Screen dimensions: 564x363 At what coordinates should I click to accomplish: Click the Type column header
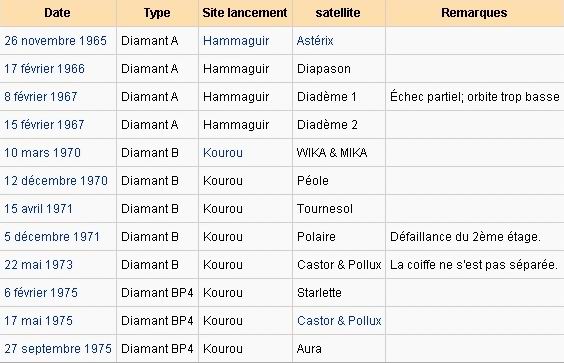coord(157,13)
